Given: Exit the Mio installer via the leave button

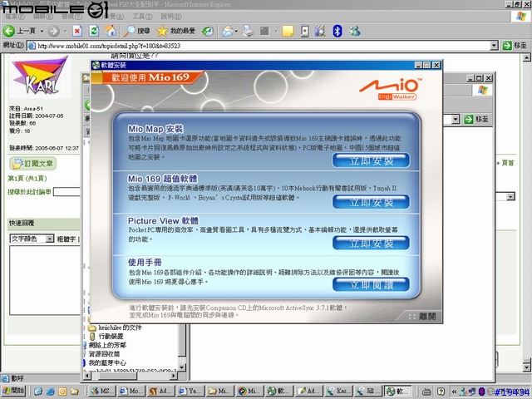Looking at the screenshot, I should [x=423, y=316].
